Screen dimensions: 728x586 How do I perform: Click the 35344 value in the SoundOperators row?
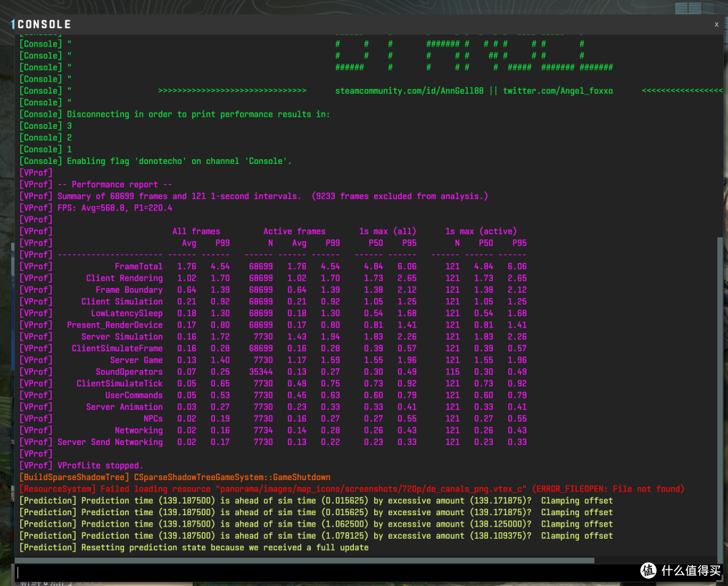pyautogui.click(x=260, y=372)
